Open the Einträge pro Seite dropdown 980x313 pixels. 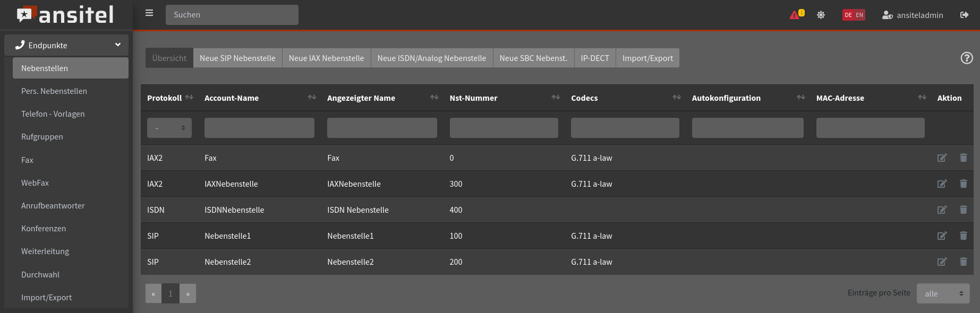tap(943, 293)
